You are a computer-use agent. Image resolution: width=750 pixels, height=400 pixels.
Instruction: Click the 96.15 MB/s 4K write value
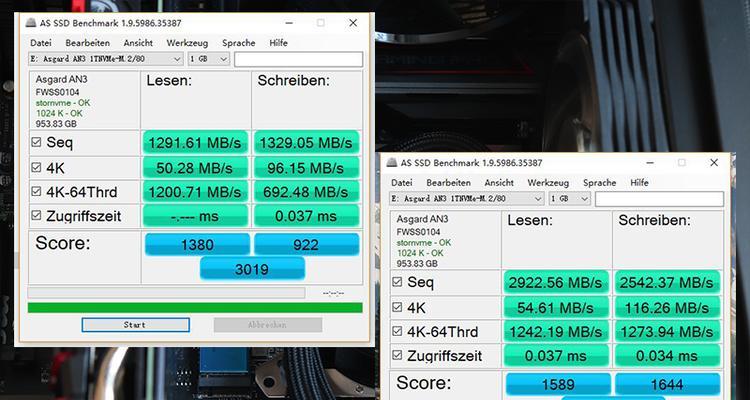point(306,167)
